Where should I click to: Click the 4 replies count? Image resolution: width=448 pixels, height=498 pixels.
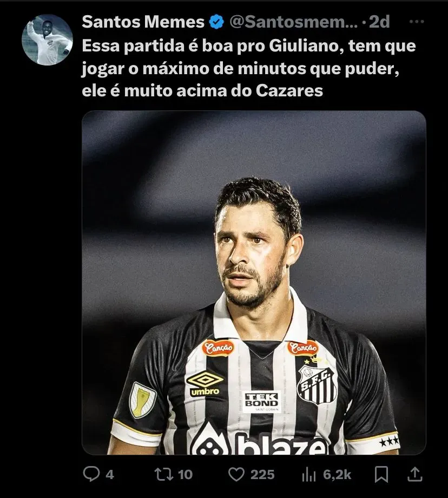point(109,475)
